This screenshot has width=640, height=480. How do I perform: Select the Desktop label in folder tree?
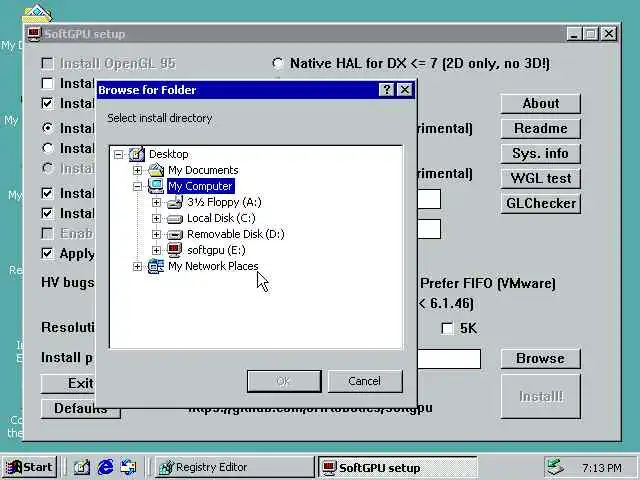(169, 154)
